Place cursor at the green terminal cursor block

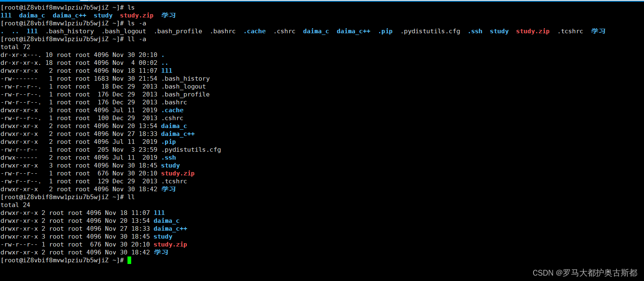pos(129,260)
